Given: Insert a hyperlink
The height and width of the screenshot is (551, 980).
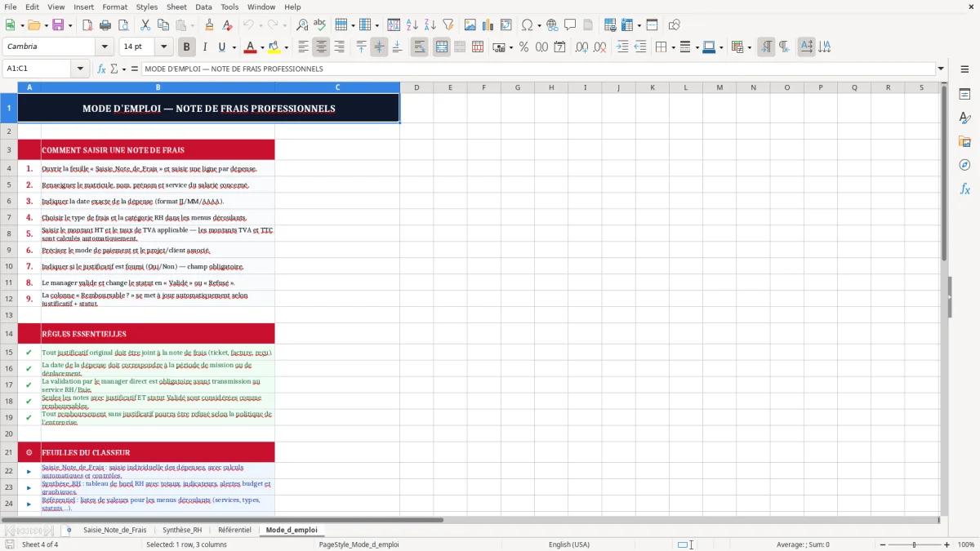Looking at the screenshot, I should point(552,25).
